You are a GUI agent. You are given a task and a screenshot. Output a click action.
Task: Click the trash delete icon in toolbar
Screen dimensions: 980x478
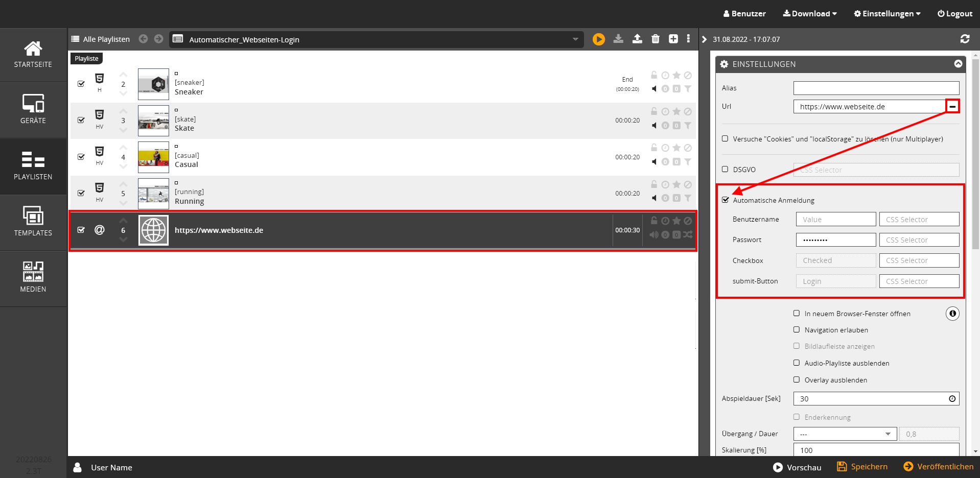point(656,39)
